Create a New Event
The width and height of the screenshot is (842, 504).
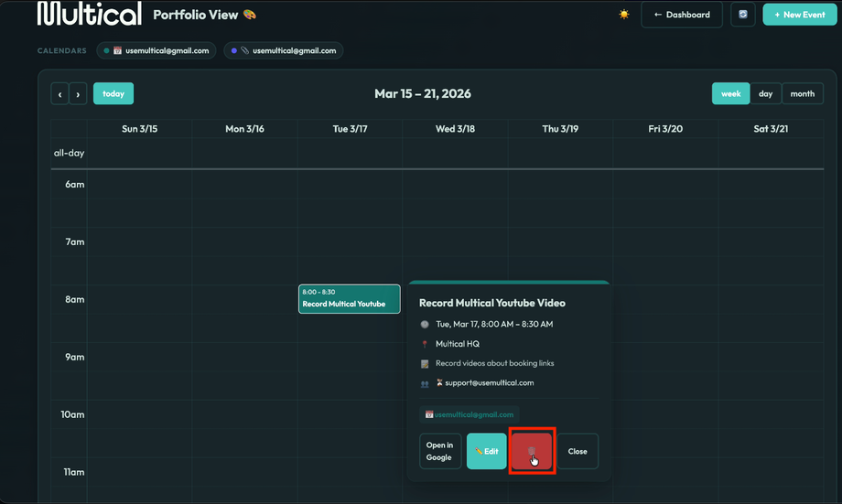(800, 15)
